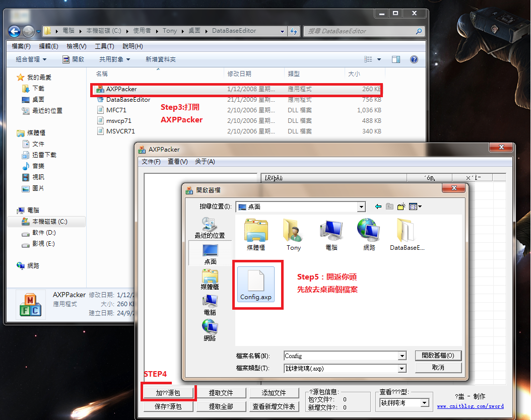Open 檔案(F) menu in Explorer
Image resolution: width=531 pixels, height=420 pixels.
(21, 46)
